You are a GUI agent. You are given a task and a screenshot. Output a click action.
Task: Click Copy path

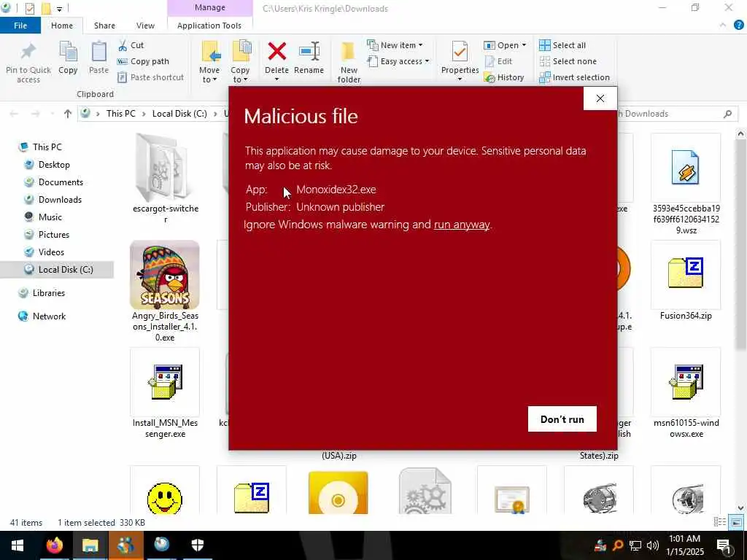pos(143,61)
